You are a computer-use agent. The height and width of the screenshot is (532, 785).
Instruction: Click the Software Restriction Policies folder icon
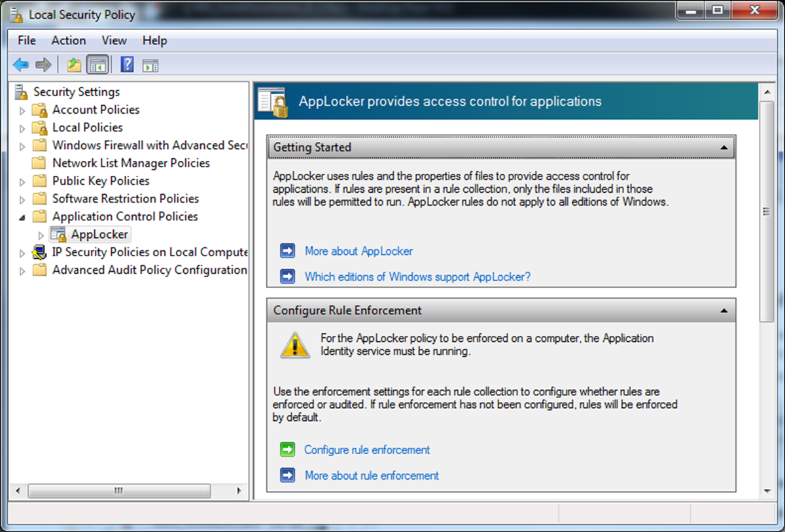point(40,199)
